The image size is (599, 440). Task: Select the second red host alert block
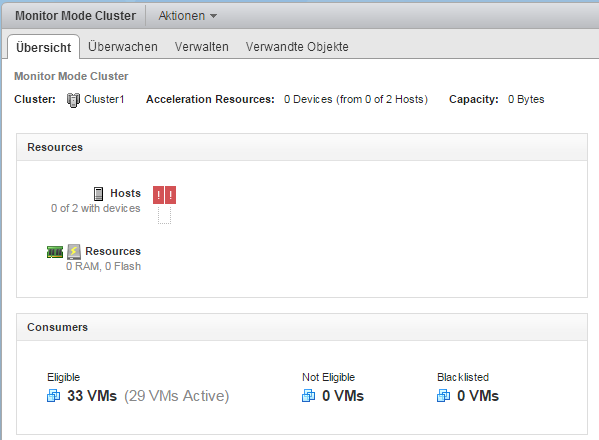click(170, 195)
